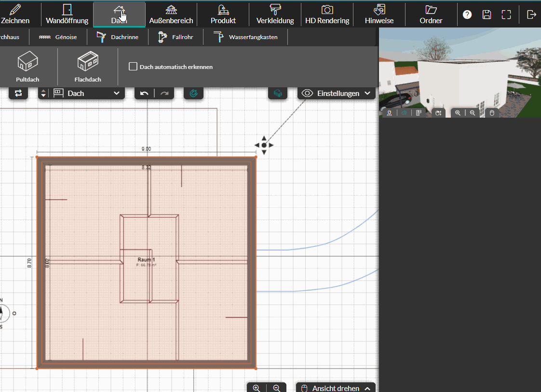
Task: Click the 8.70 outer height dimension
Action: coord(29,263)
